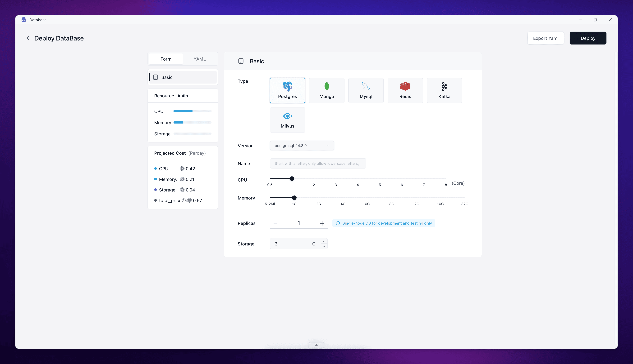Screen dimensions: 633x364
Task: Click the 'Resource Limits' heading
Action: point(171,96)
